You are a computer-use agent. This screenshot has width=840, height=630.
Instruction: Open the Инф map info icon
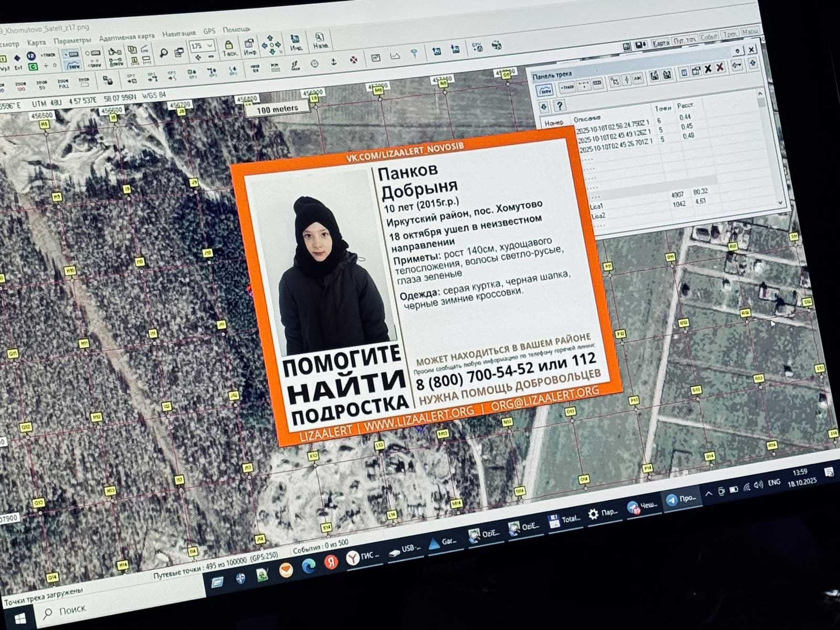click(x=250, y=48)
